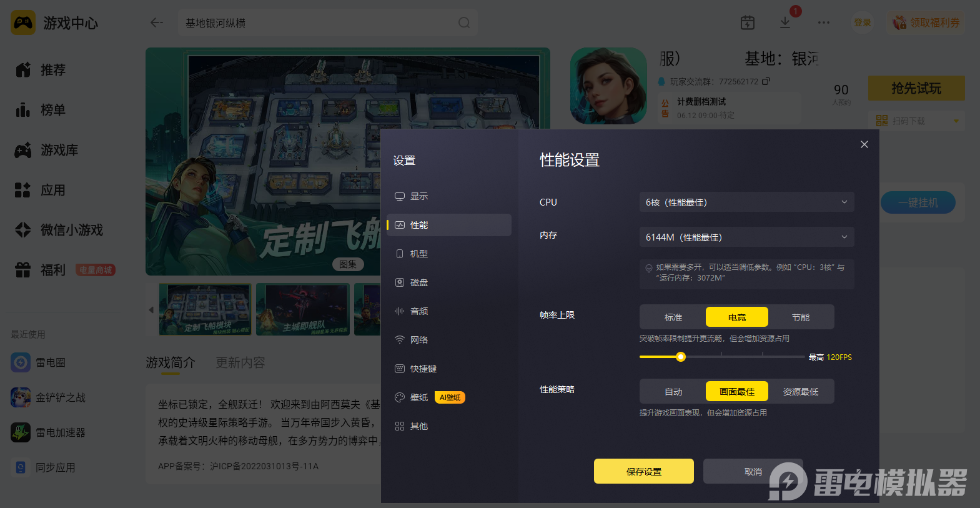Click the 电量商城 badge
The width and height of the screenshot is (980, 508).
point(96,270)
